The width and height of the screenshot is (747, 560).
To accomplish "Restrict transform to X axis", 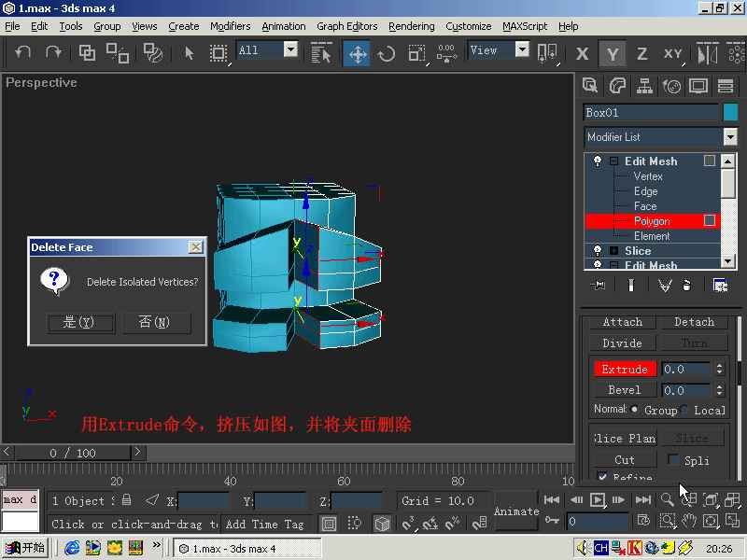I will pos(582,53).
